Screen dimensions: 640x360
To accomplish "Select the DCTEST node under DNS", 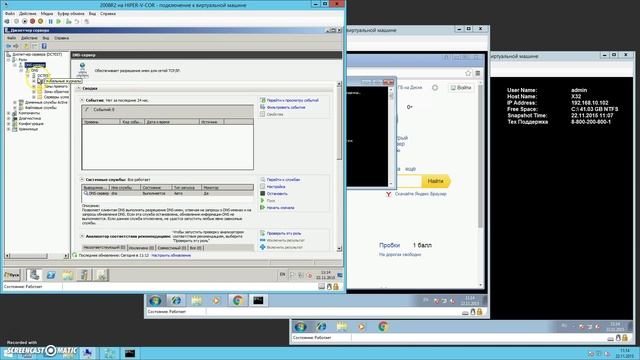I will coord(44,76).
